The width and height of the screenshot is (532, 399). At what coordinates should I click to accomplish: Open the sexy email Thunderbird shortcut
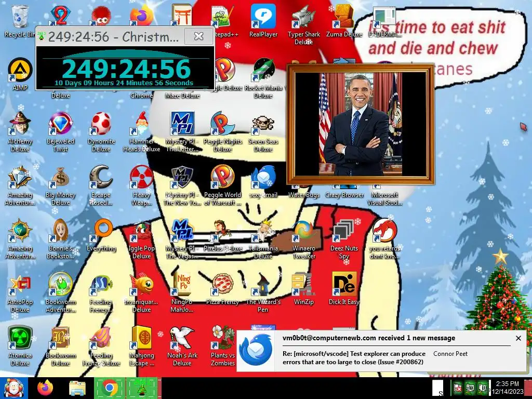263,182
